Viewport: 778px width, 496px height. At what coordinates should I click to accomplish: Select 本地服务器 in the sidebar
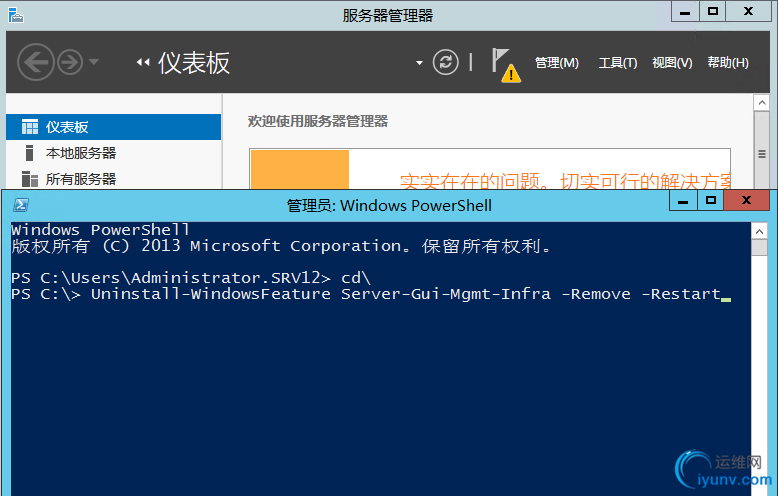point(80,153)
